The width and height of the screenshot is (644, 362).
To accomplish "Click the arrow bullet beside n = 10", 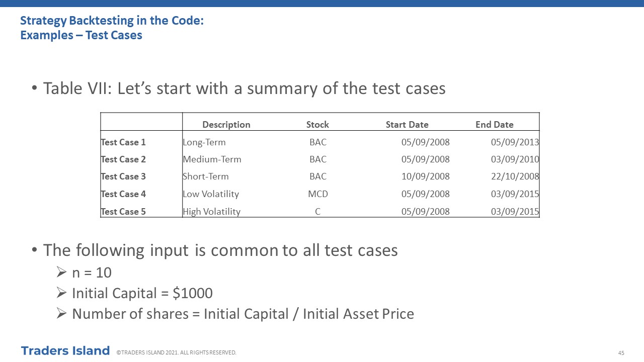I will [61, 273].
